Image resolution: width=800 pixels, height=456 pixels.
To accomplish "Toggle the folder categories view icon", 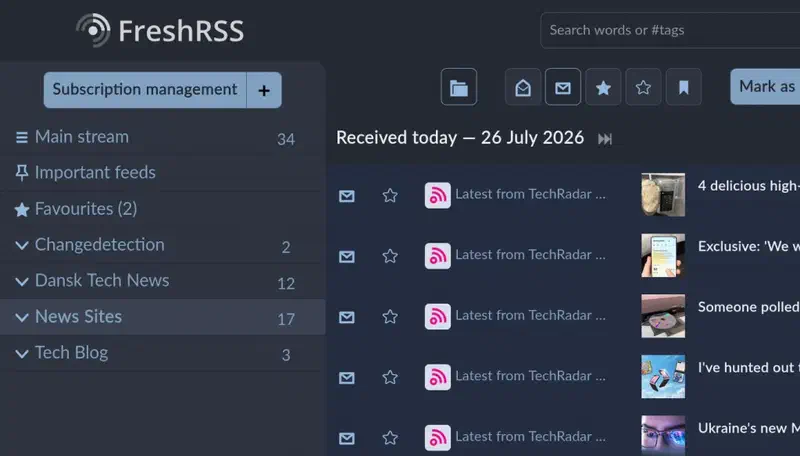I will point(459,87).
